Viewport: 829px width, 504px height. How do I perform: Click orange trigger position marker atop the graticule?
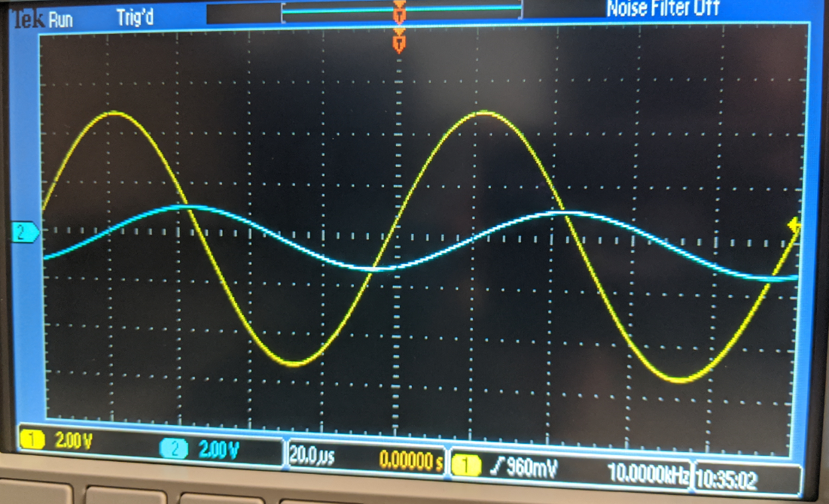pos(399,41)
